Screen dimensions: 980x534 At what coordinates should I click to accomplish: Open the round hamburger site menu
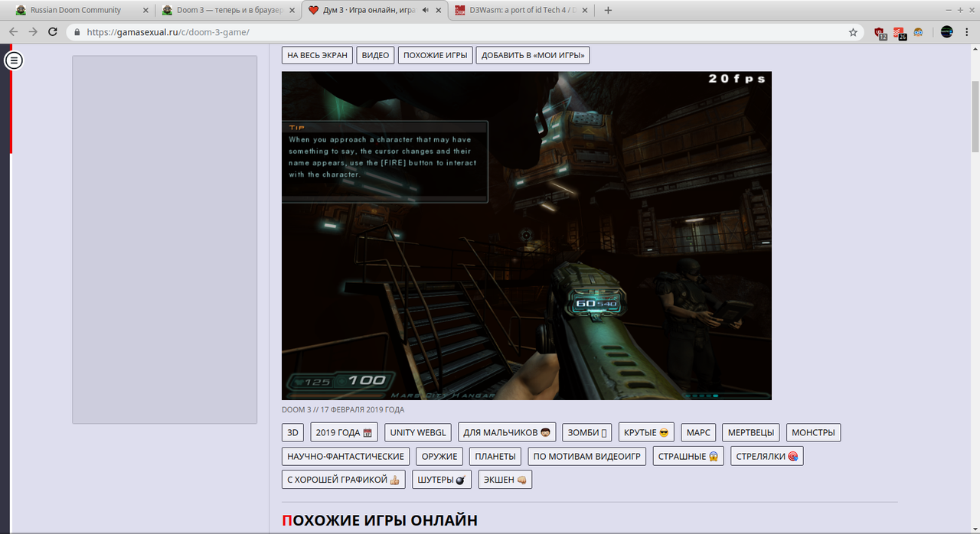point(14,60)
